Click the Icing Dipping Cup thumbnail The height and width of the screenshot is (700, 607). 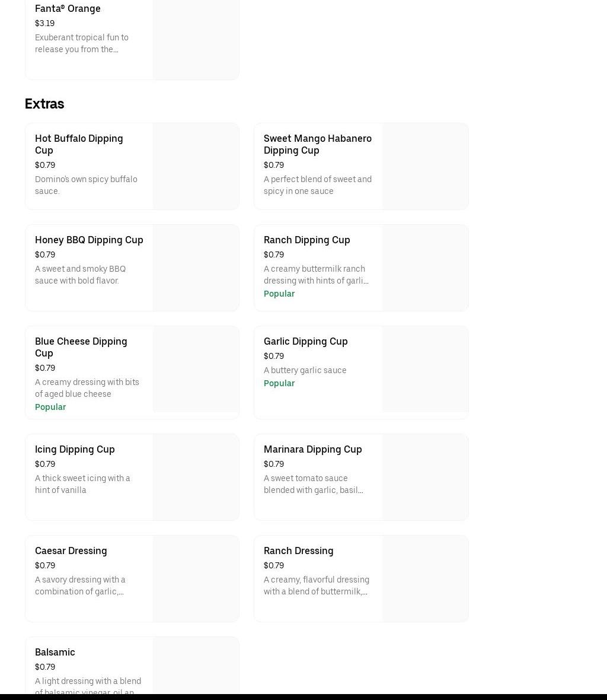(x=196, y=477)
